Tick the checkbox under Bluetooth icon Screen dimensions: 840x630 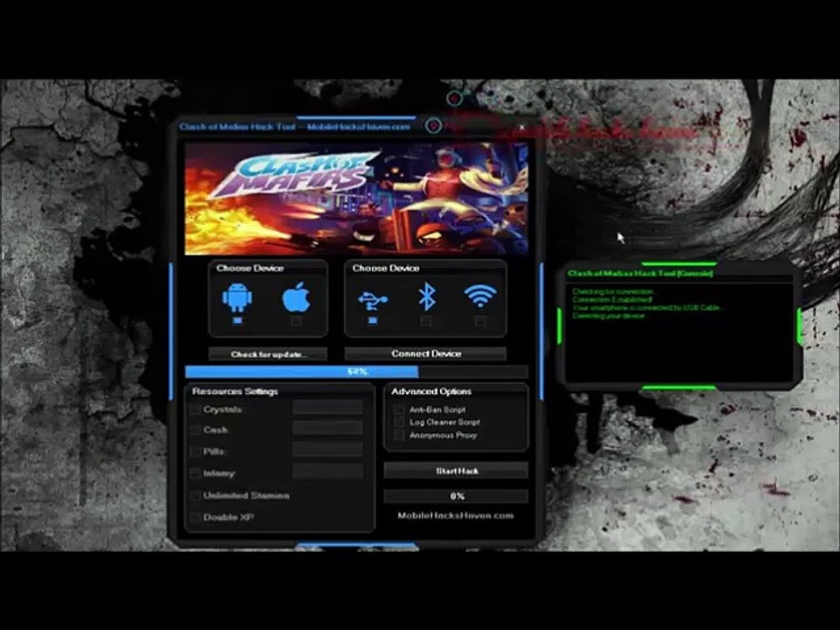click(426, 320)
